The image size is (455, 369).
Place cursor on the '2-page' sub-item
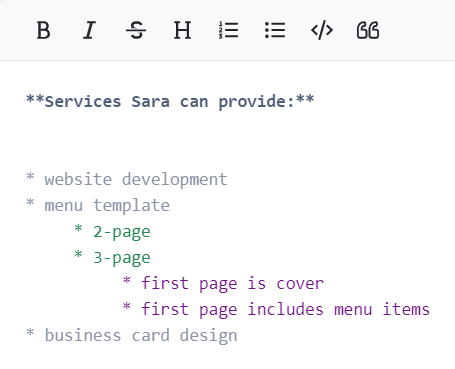click(112, 231)
